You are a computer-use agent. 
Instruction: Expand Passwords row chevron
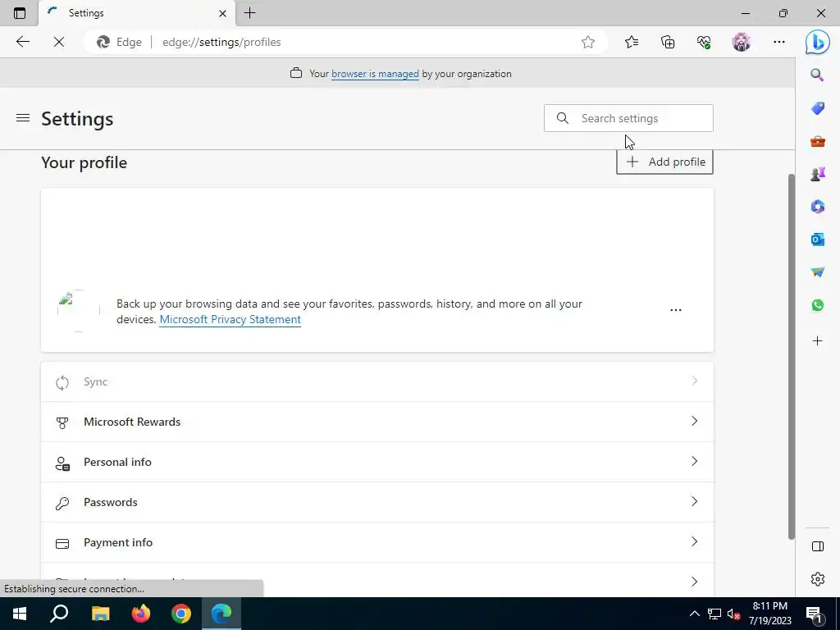click(x=694, y=502)
